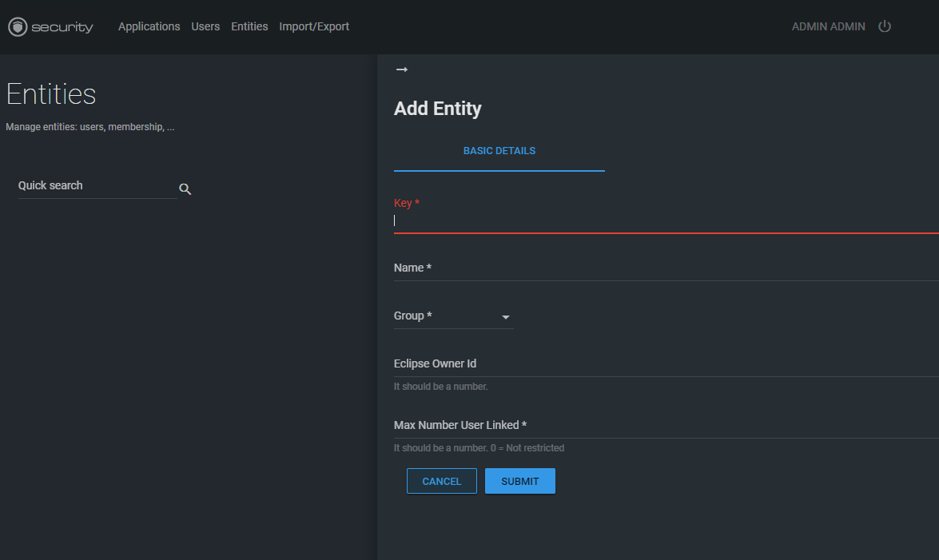Click the Add Entity panel title
939x560 pixels.
click(x=437, y=109)
